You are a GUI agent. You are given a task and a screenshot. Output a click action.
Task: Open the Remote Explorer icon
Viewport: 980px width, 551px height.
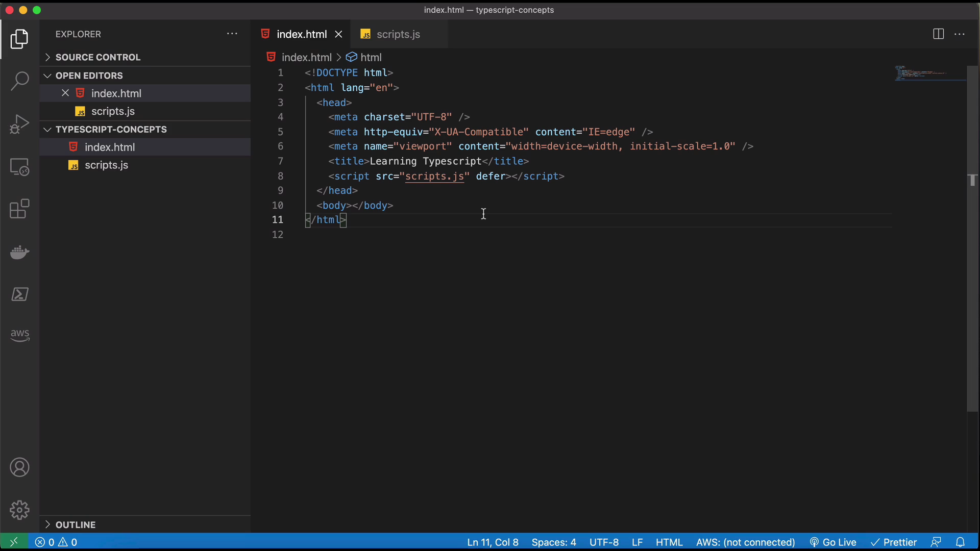pos(19,167)
